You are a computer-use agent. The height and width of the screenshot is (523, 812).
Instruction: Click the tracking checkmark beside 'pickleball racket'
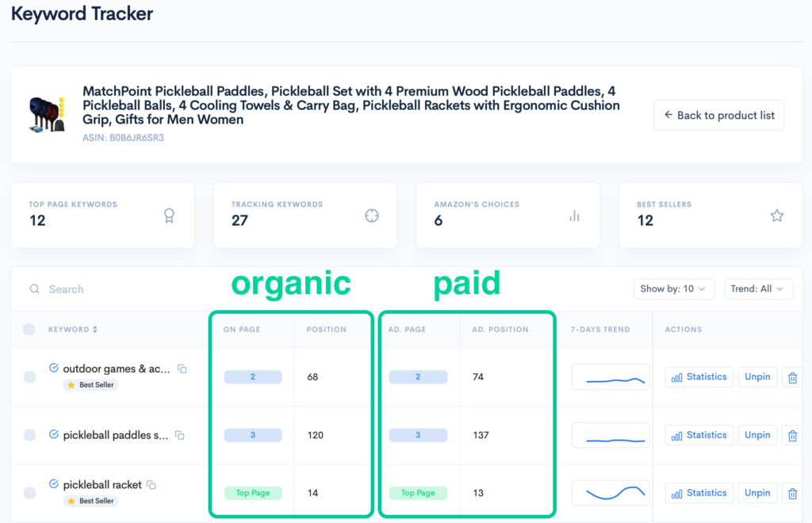pyautogui.click(x=54, y=484)
